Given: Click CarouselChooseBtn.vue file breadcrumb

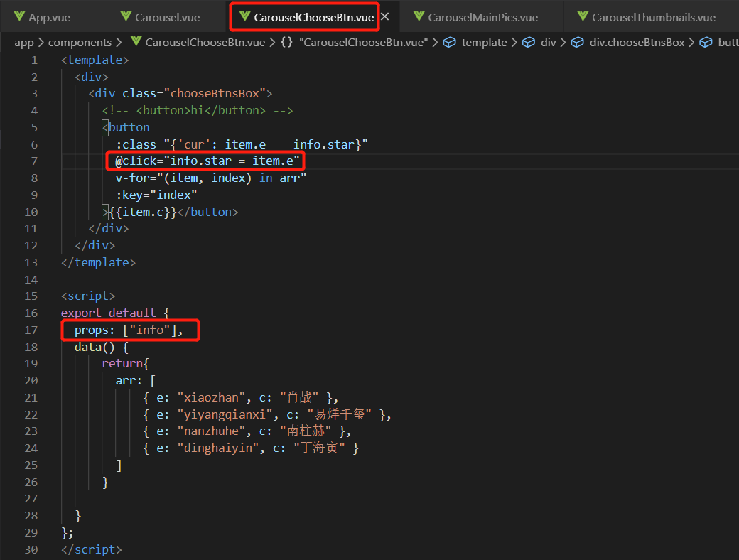Looking at the screenshot, I should 205,43.
